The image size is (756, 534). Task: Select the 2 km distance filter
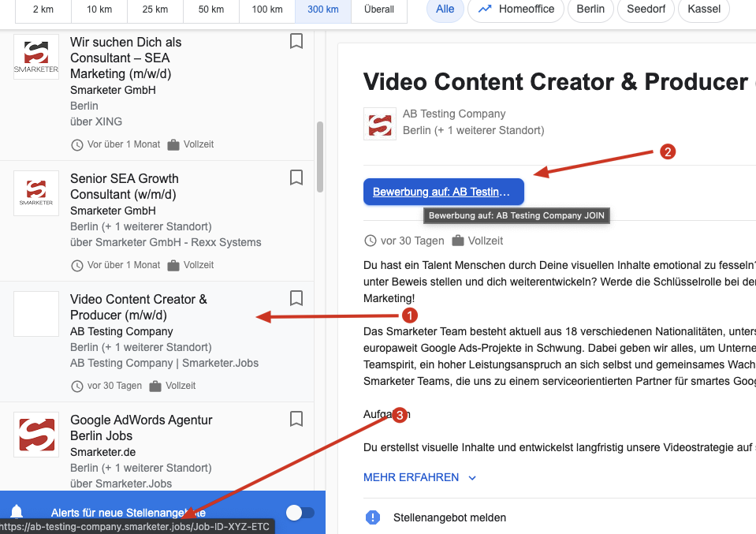point(43,9)
